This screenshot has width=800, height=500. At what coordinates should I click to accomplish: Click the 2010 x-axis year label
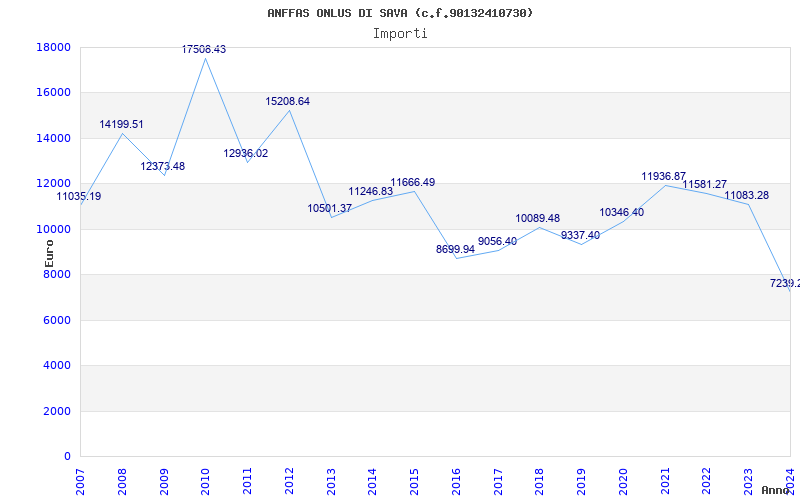click(206, 482)
